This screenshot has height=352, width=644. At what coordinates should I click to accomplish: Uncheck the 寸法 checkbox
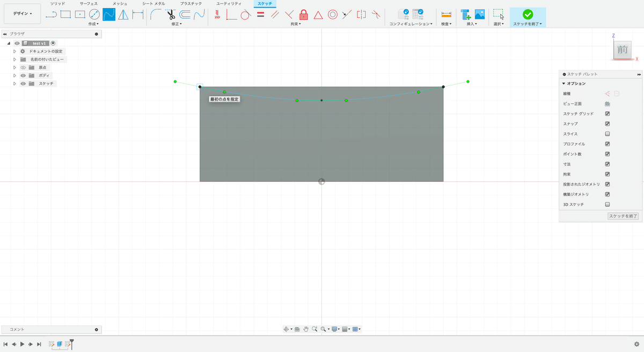[608, 164]
